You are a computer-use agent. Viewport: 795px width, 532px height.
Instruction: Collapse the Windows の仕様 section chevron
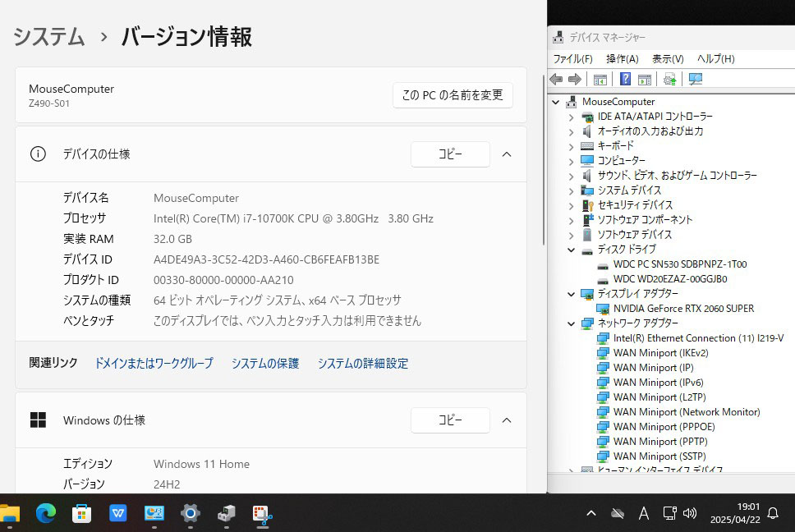tap(507, 420)
